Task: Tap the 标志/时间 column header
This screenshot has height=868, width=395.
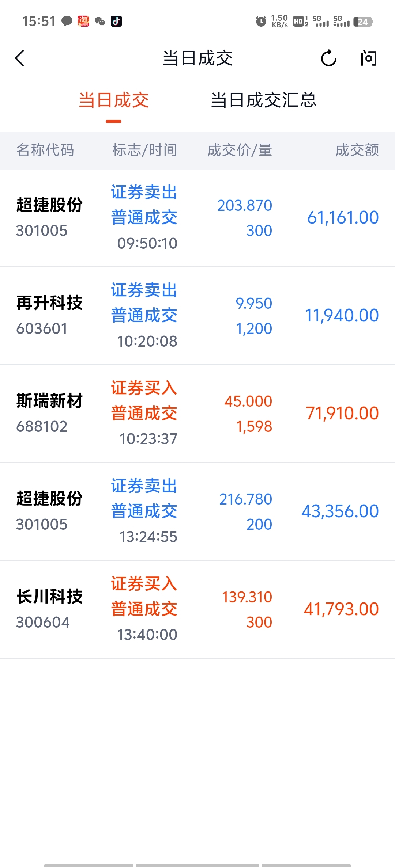Action: tap(145, 150)
